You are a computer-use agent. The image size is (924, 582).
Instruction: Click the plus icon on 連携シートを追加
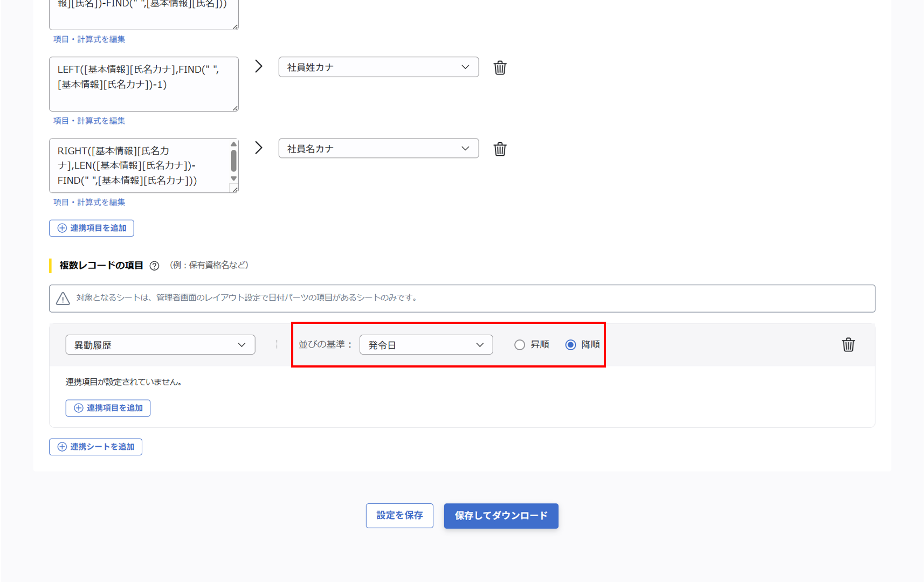coord(61,447)
